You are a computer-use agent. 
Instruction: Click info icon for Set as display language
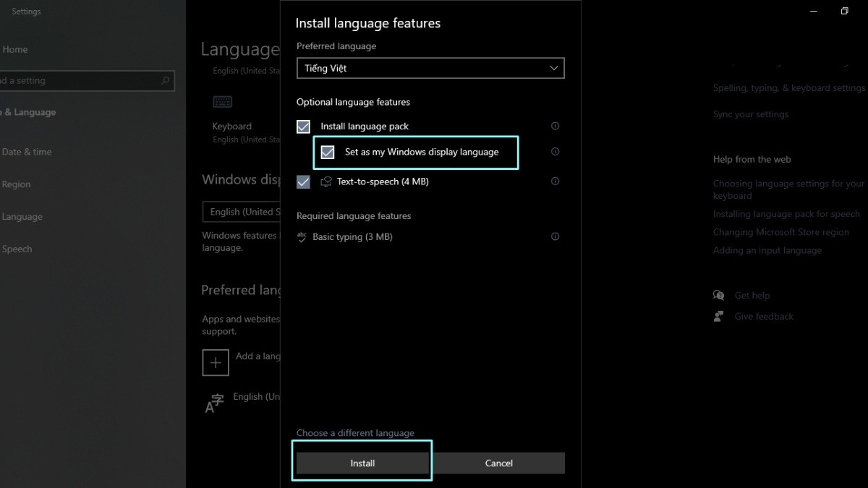click(x=556, y=152)
